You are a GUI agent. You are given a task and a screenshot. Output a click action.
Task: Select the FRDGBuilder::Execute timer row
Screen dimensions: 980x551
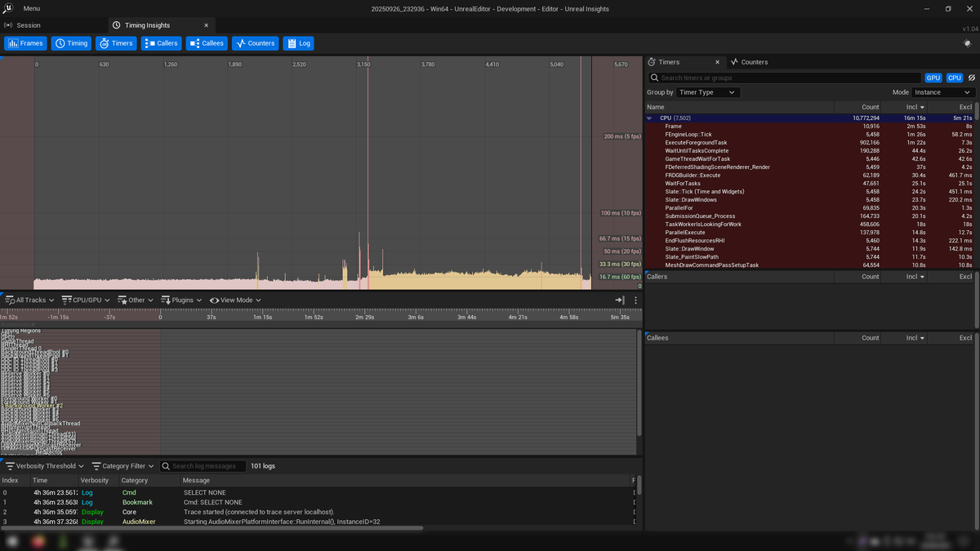[810, 176]
